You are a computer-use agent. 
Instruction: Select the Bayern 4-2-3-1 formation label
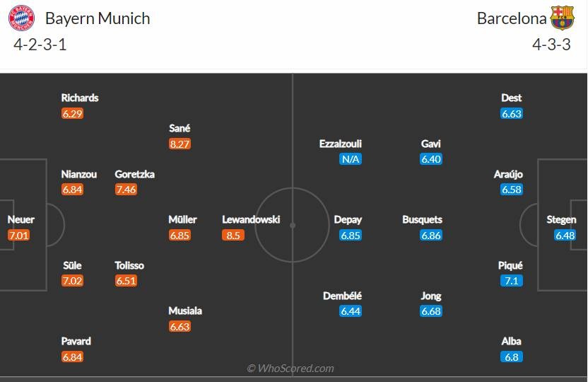pos(40,45)
